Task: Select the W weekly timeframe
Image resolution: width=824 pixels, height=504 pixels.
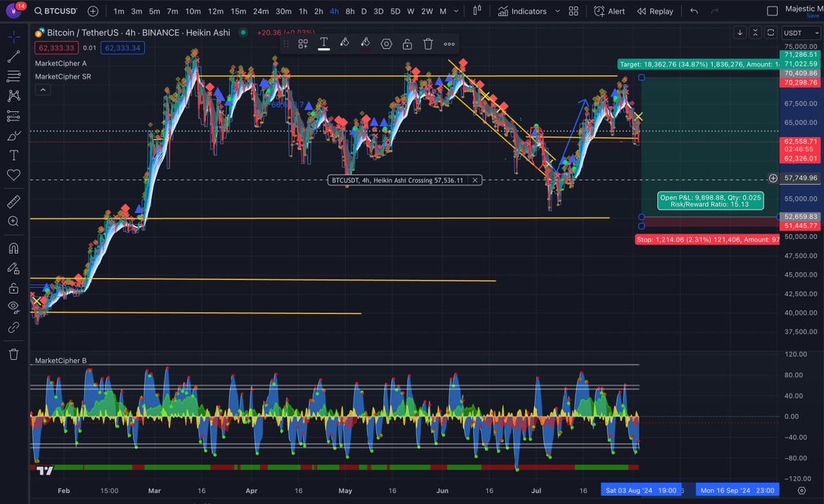Action: point(409,11)
